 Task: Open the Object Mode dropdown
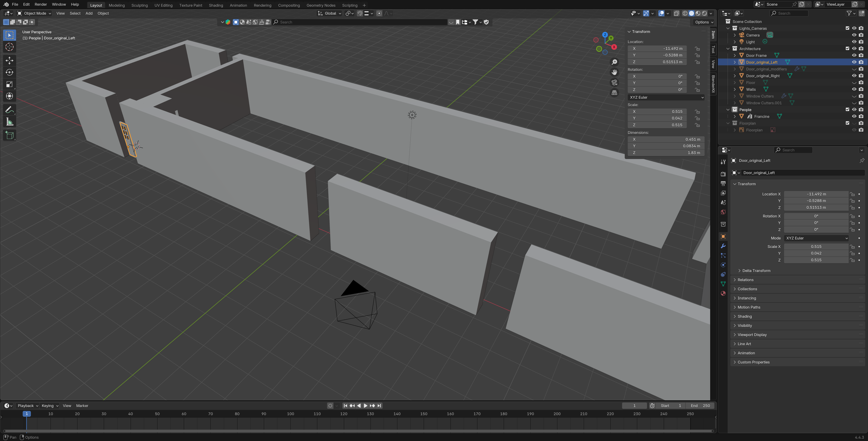point(34,13)
